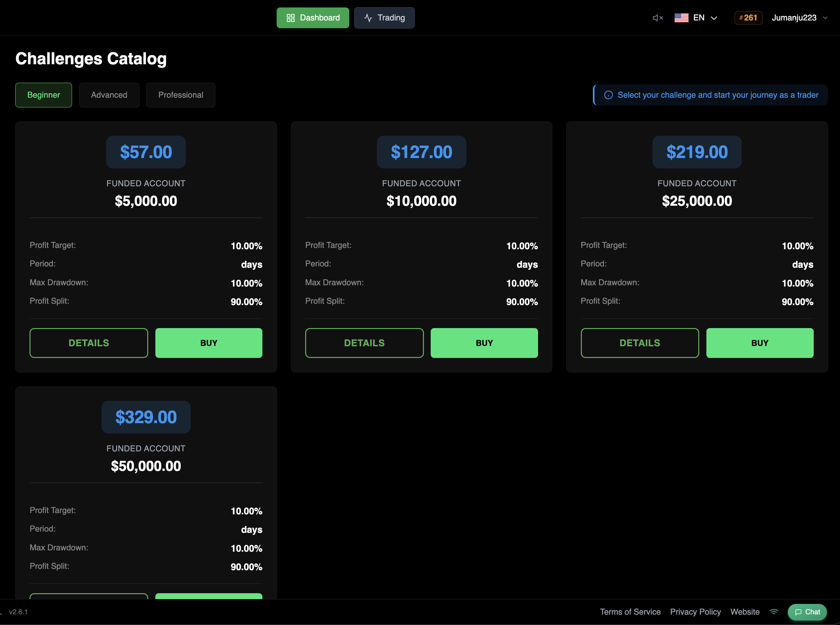Buy the $25,000 funded account challenge
840x625 pixels.
click(x=760, y=343)
